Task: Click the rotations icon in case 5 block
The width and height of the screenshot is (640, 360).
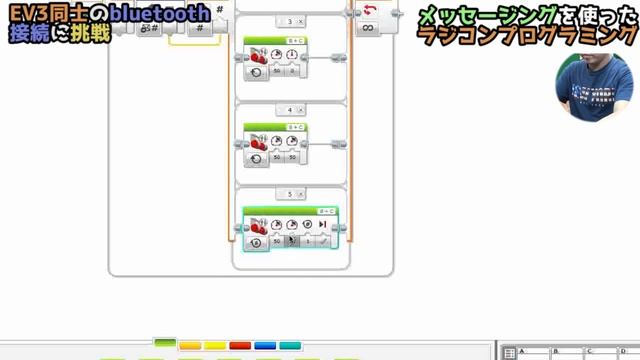Action: 307,224
